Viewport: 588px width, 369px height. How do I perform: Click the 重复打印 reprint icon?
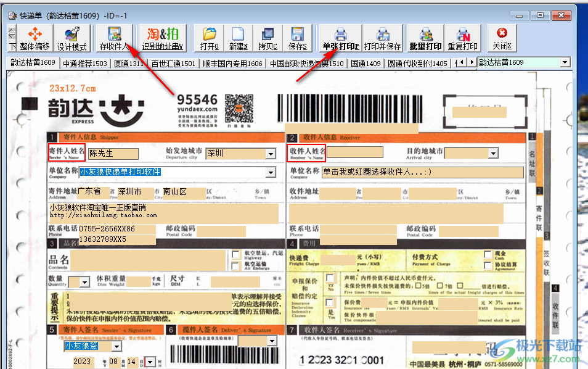pos(463,38)
